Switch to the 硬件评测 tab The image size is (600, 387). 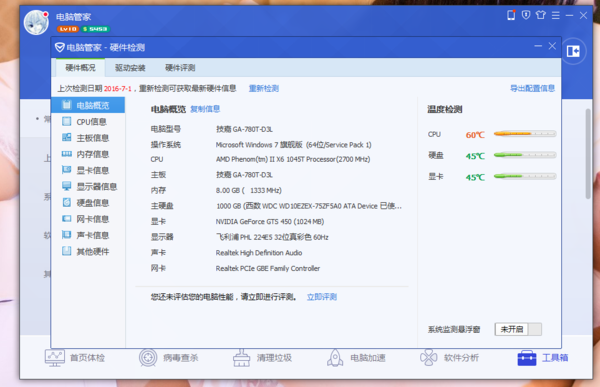[180, 68]
